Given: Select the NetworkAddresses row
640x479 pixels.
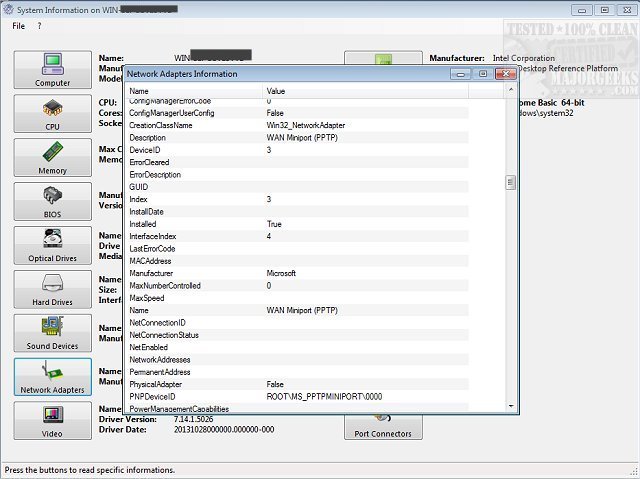Looking at the screenshot, I should (x=298, y=359).
